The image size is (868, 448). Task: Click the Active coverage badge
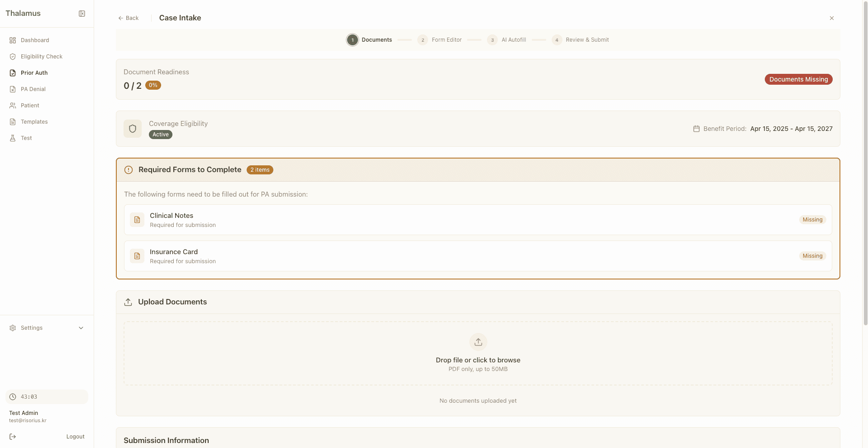(160, 135)
